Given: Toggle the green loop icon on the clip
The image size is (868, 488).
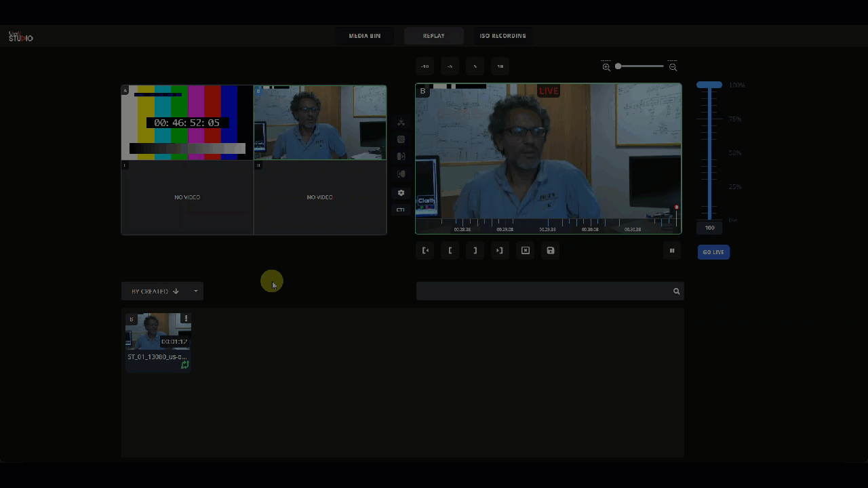Looking at the screenshot, I should click(184, 365).
